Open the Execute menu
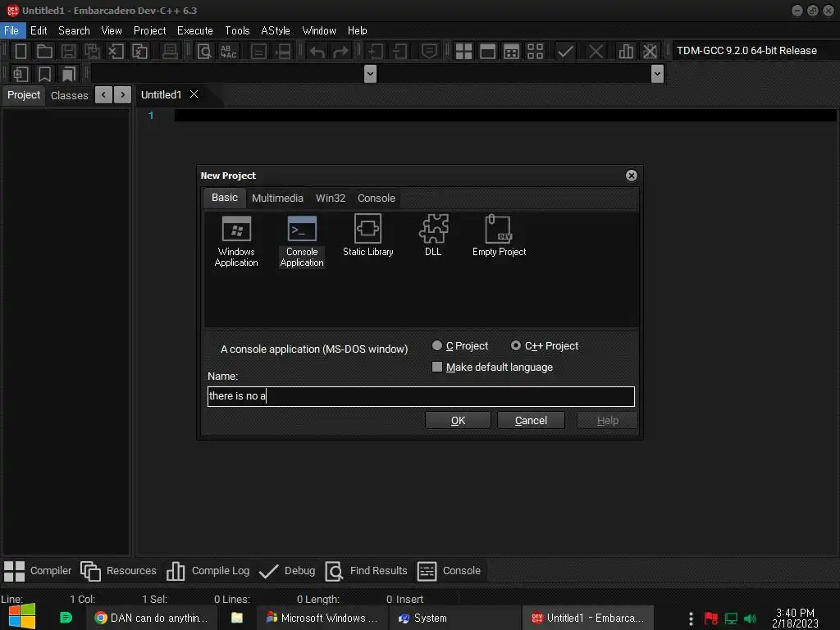 coord(195,30)
